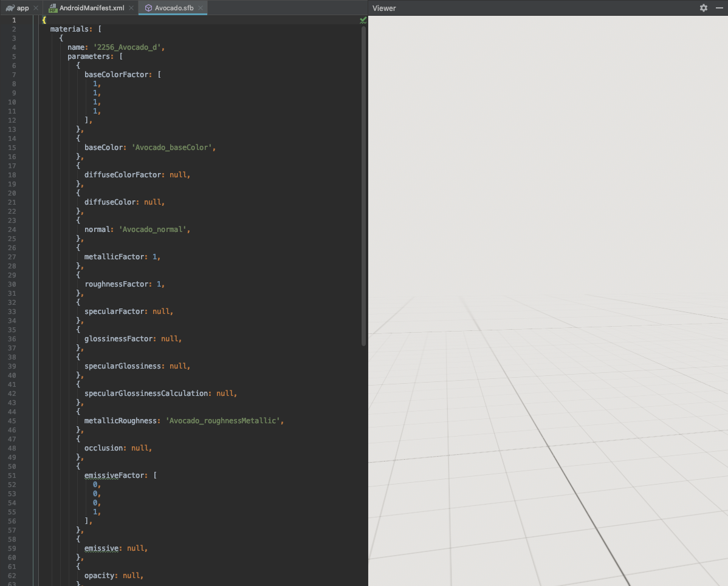Open the Viewer panel settings gear

coord(703,8)
